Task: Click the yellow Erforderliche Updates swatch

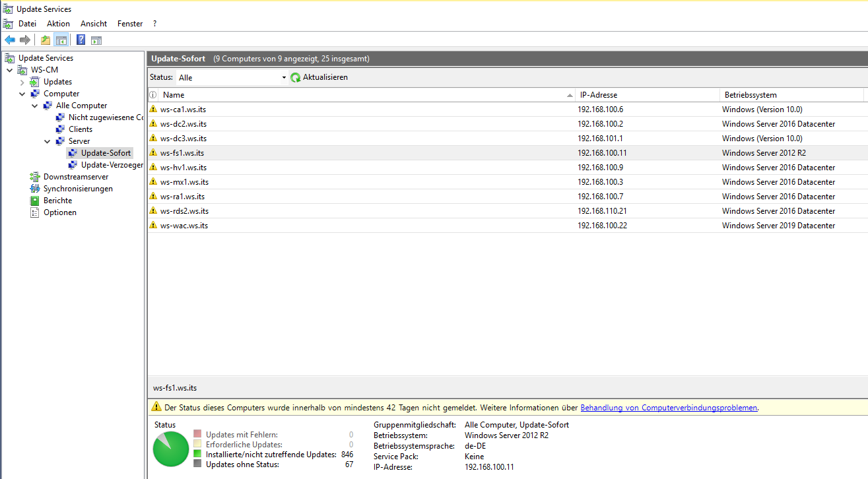Action: click(197, 445)
